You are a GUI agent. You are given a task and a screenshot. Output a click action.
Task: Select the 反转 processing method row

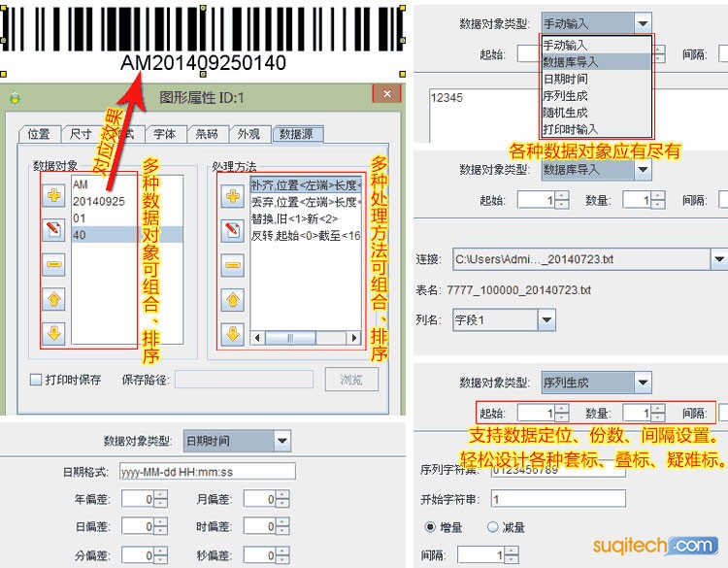coord(306,236)
